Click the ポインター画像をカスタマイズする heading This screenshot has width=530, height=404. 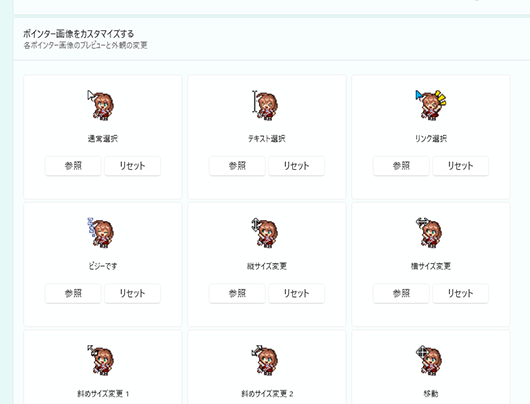(78, 34)
